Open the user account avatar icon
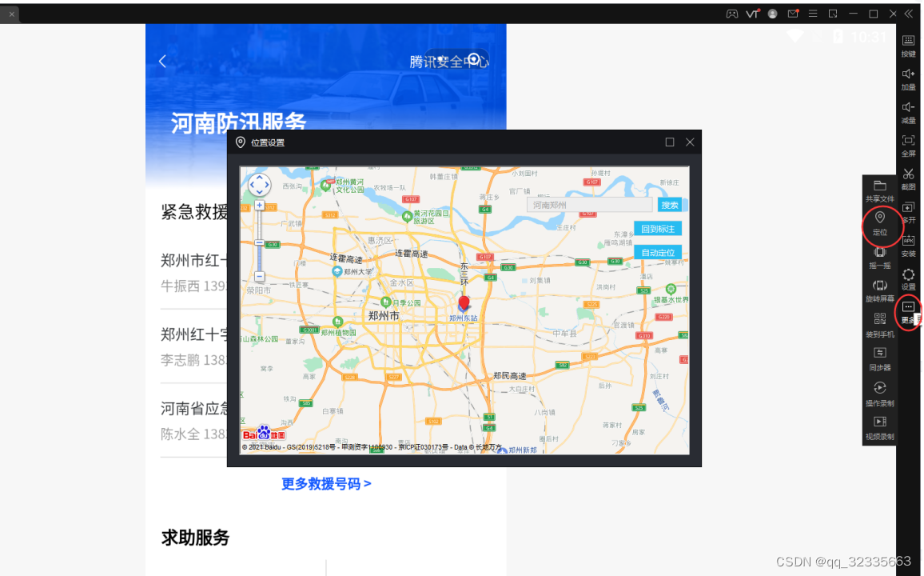This screenshot has height=576, width=924. pyautogui.click(x=773, y=14)
